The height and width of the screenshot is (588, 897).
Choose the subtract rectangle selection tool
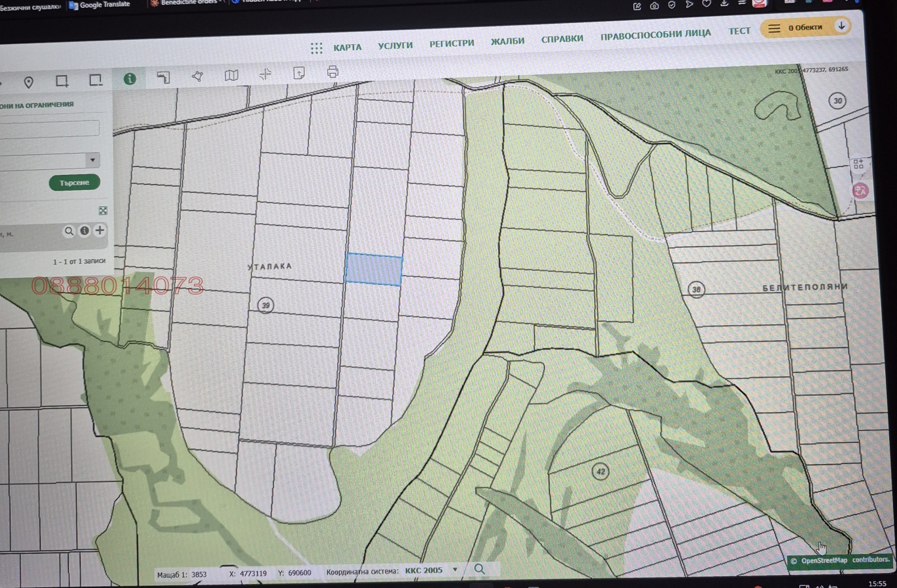(x=96, y=80)
